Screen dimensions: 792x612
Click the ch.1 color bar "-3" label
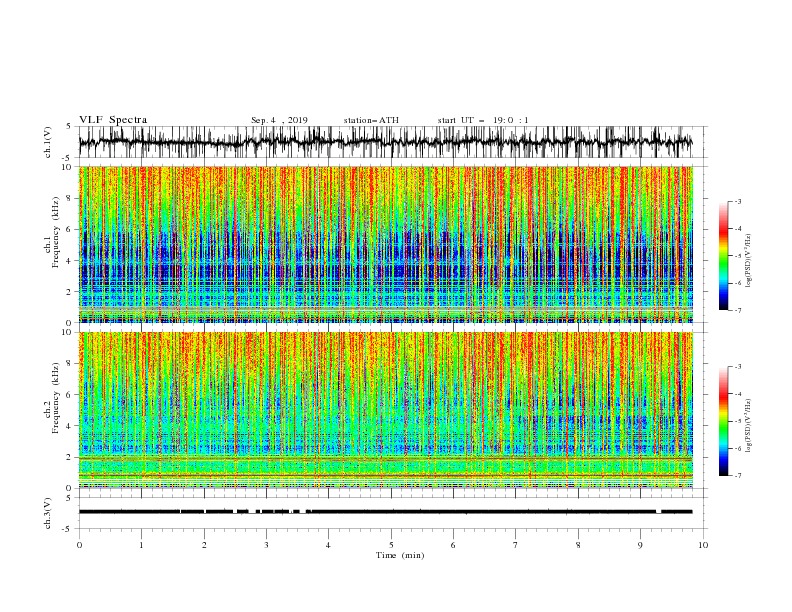[738, 201]
